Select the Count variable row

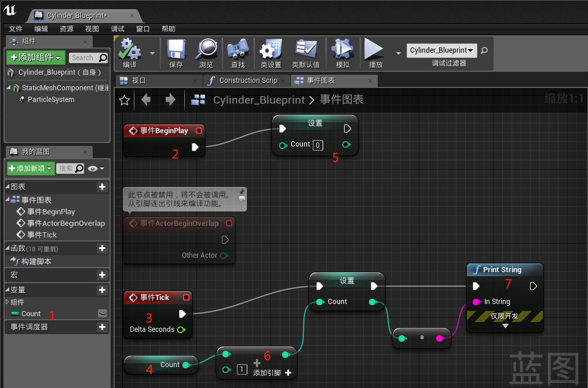(57, 313)
